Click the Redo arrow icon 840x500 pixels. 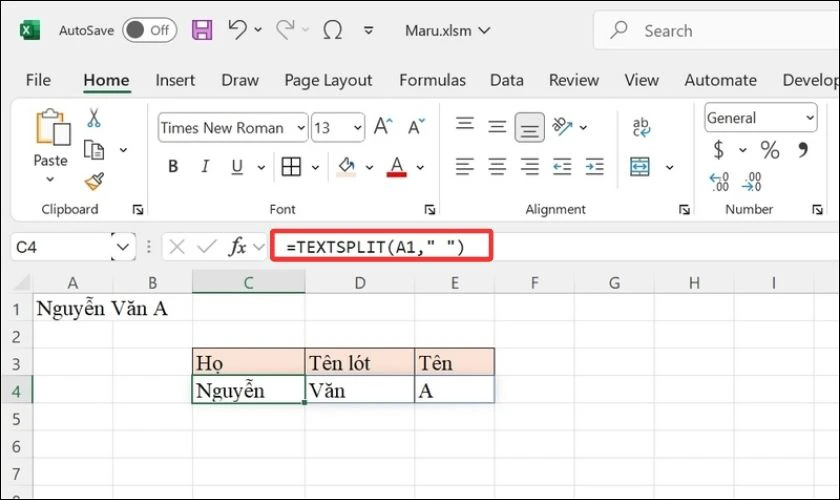285,29
